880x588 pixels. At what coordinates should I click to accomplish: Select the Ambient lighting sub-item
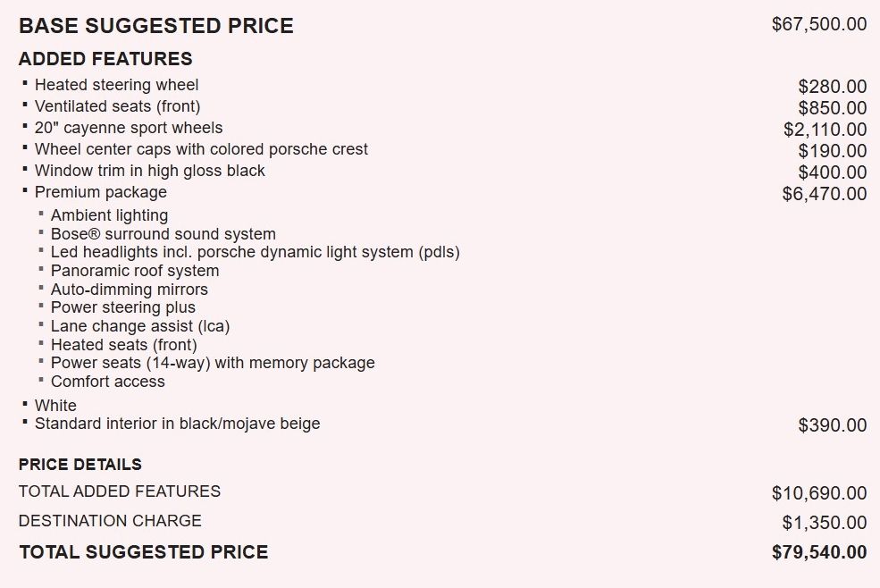[x=109, y=215]
